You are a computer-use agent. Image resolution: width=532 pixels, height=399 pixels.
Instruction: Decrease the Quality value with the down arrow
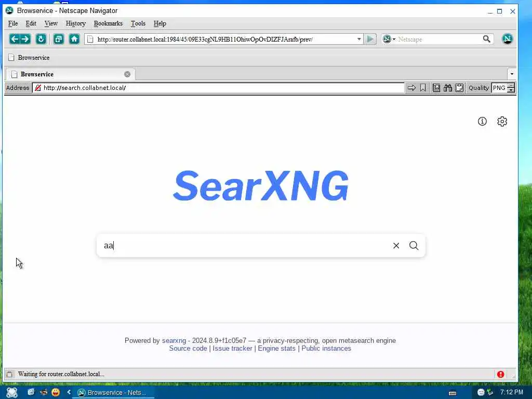(511, 90)
